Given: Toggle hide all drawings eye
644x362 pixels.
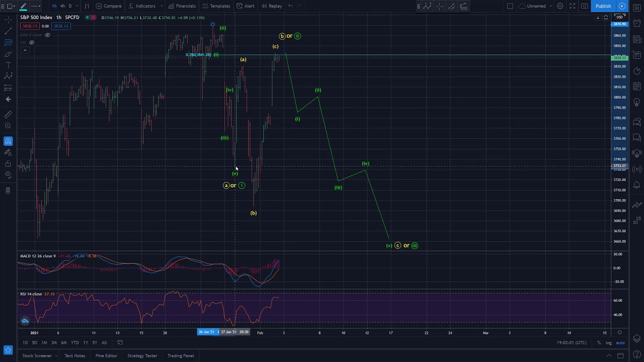Looking at the screenshot, I should click(x=8, y=175).
